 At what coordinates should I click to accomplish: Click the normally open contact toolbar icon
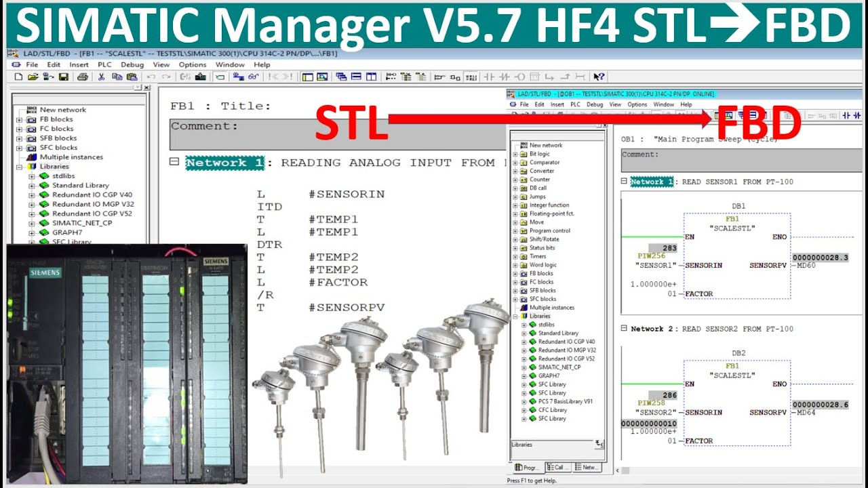[490, 77]
